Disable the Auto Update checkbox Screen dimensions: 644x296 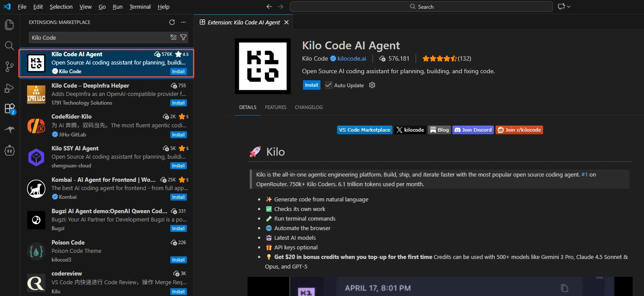(x=328, y=85)
